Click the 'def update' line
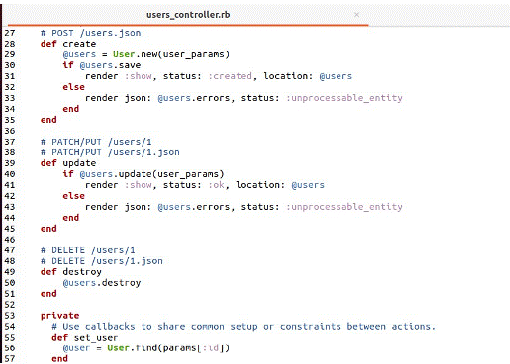This screenshot has height=364, width=510. click(x=68, y=163)
